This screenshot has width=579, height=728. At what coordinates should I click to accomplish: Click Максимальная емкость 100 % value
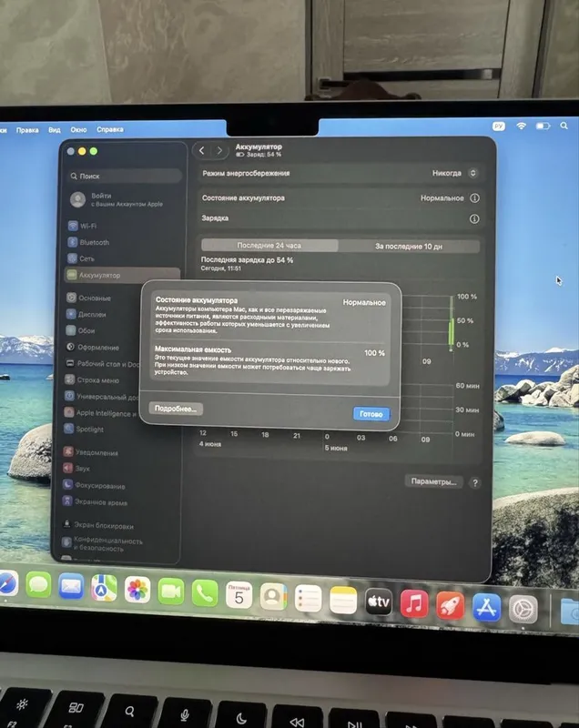(x=374, y=353)
